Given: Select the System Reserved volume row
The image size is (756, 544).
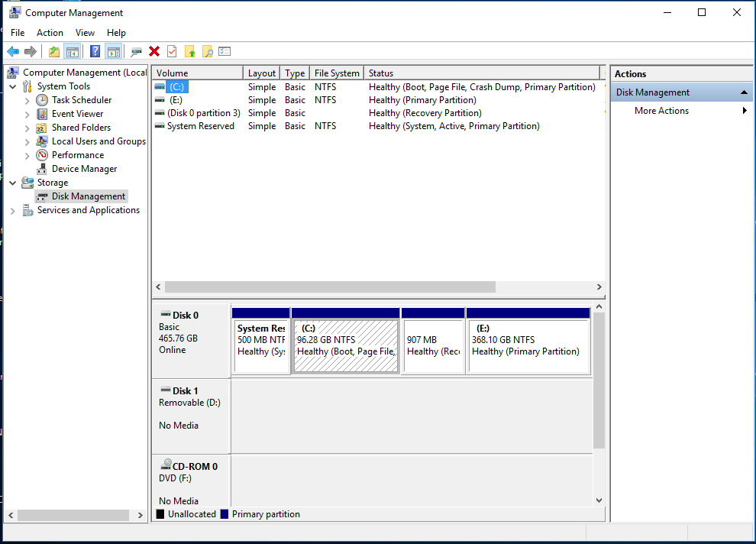Looking at the screenshot, I should 379,126.
